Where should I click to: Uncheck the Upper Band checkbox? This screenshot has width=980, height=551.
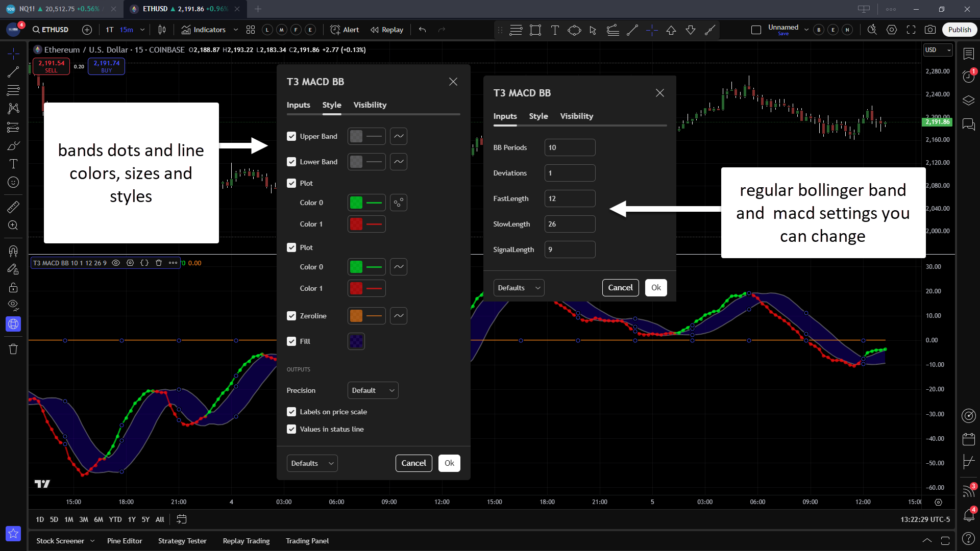point(291,136)
